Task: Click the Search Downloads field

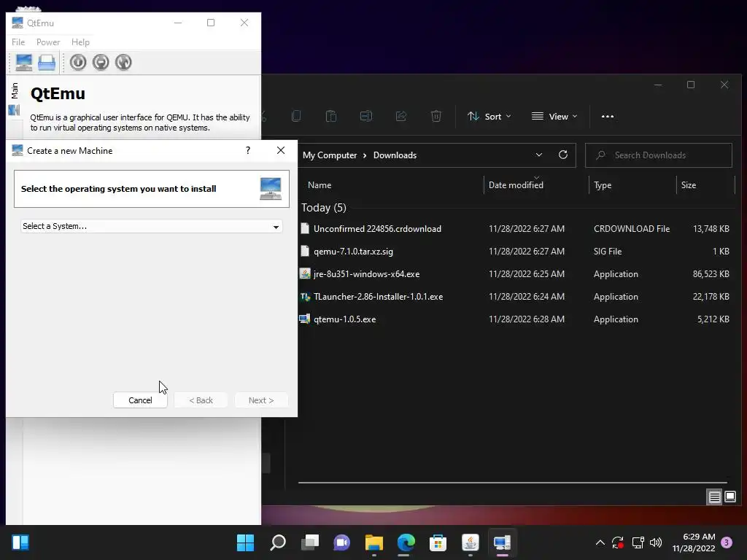Action: 659,155
